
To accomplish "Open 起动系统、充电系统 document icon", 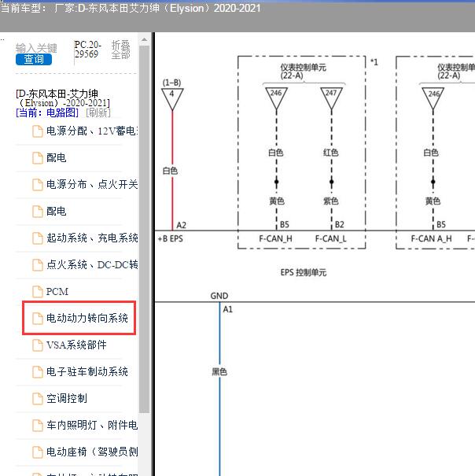I will pyautogui.click(x=38, y=238).
